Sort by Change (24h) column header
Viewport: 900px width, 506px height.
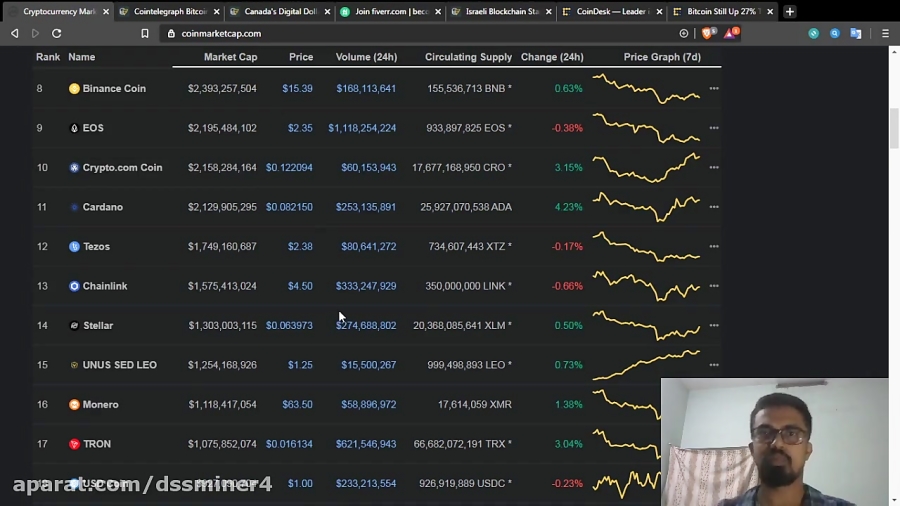click(x=552, y=57)
